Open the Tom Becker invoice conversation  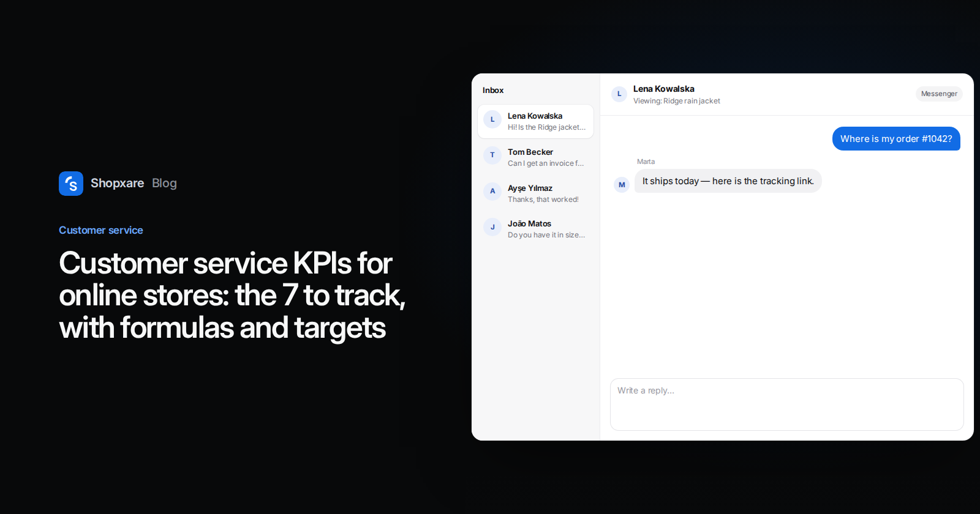[535, 157]
